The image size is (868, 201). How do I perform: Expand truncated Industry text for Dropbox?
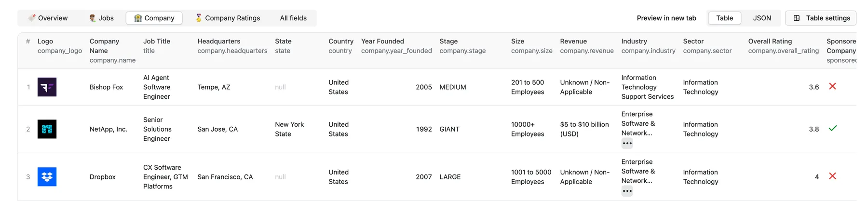[x=627, y=191]
